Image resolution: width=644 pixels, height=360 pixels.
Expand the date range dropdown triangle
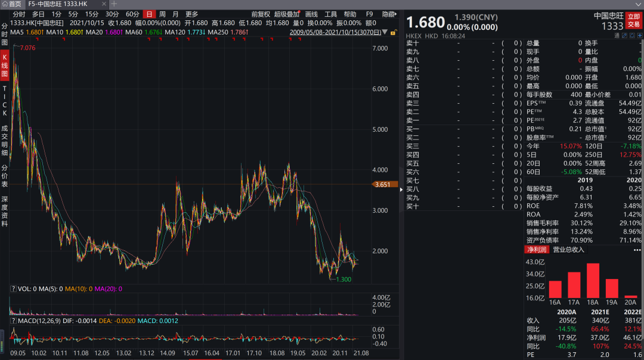click(385, 32)
